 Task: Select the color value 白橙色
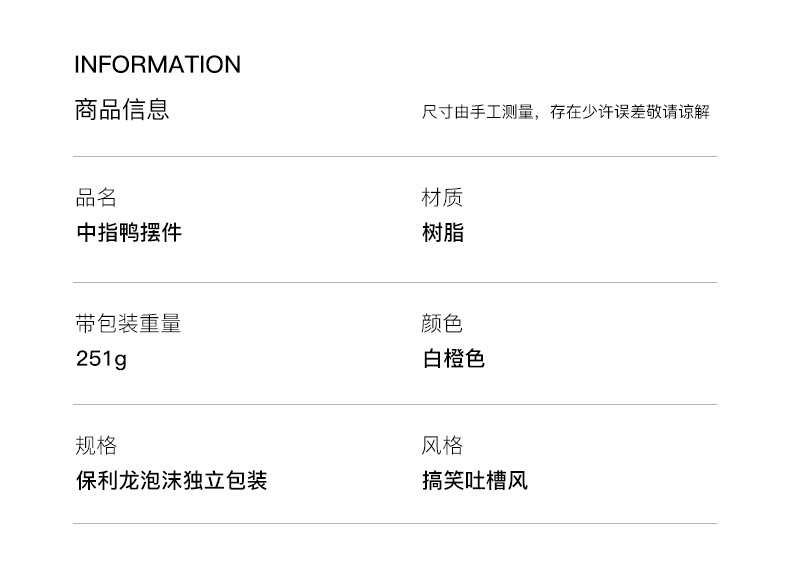[x=453, y=359]
